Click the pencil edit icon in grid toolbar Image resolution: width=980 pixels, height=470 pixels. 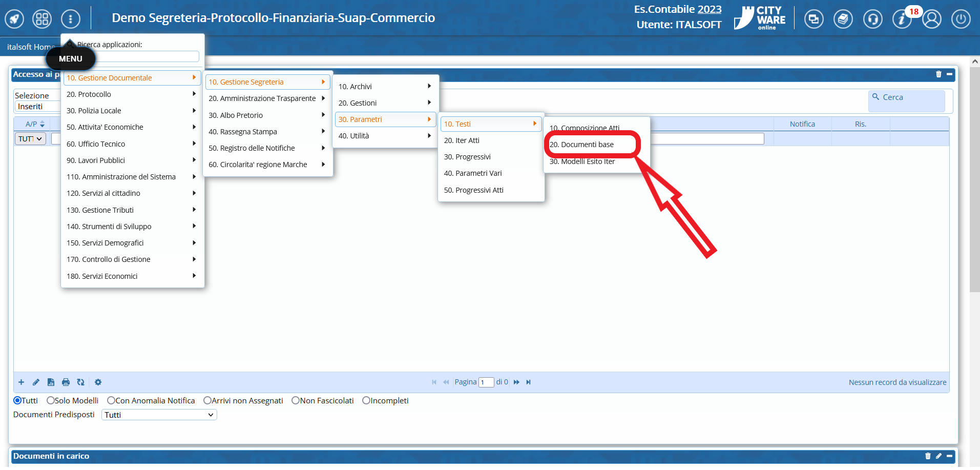(36, 382)
